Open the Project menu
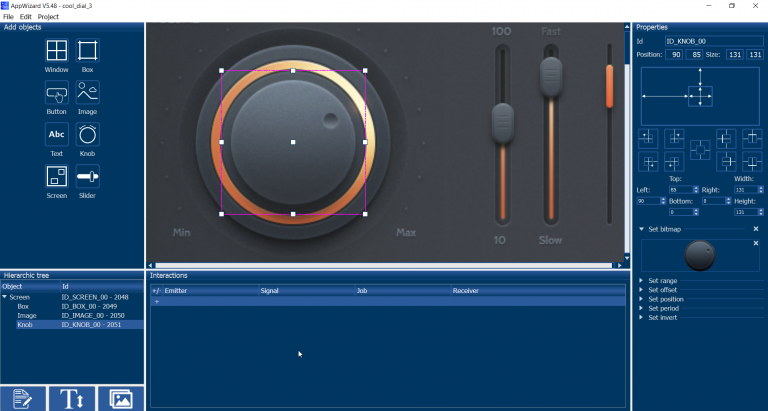Viewport: 768px width, 411px height. [48, 17]
